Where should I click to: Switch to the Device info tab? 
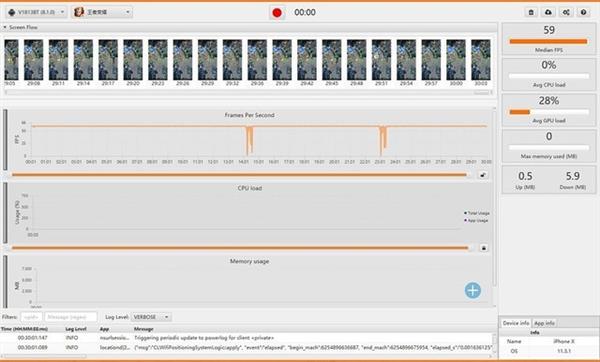pyautogui.click(x=515, y=323)
